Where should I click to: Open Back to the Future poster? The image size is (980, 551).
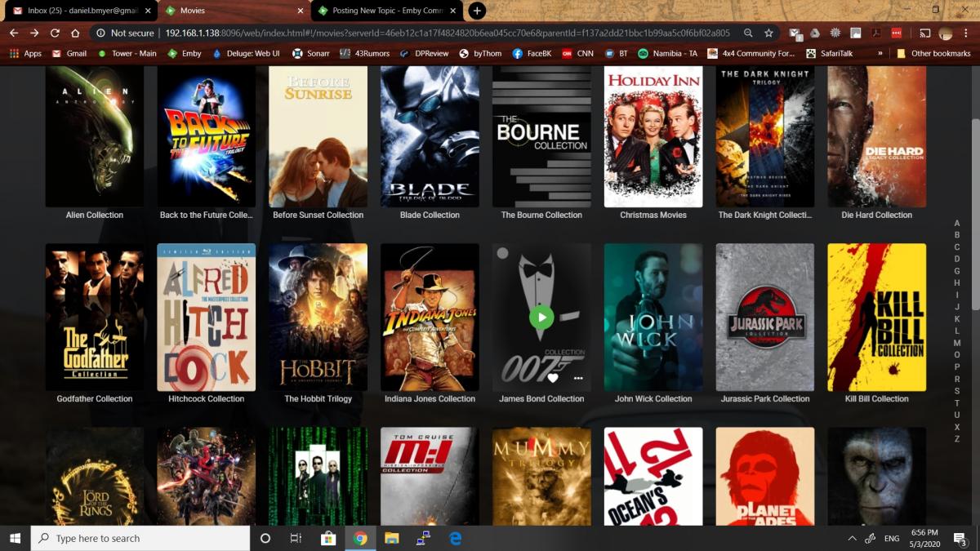coord(207,136)
